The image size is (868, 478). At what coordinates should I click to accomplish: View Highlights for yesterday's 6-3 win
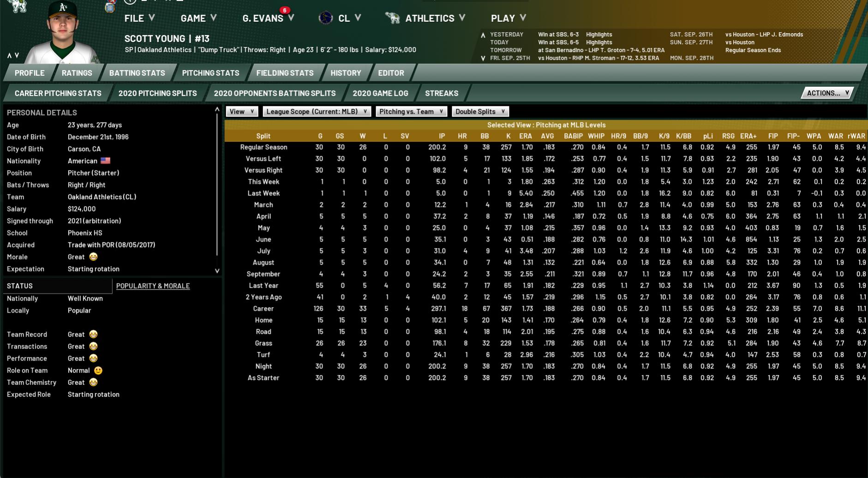pyautogui.click(x=599, y=35)
